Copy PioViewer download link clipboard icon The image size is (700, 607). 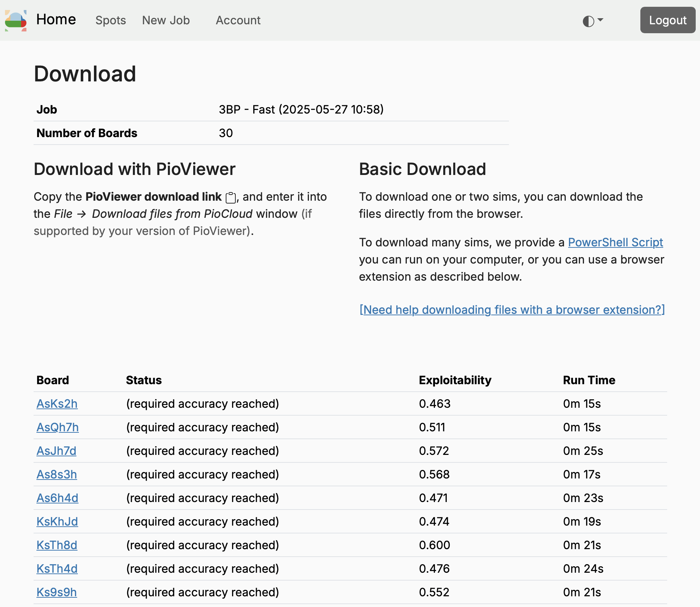[231, 197]
